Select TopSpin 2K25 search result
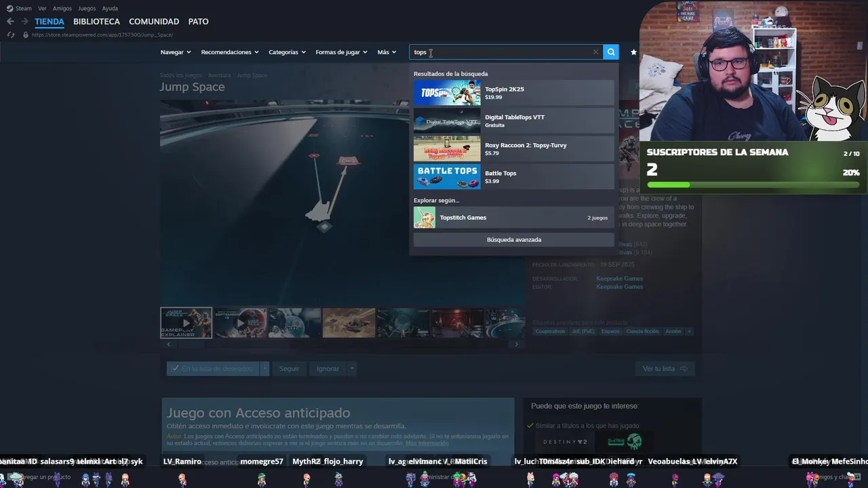 point(513,93)
